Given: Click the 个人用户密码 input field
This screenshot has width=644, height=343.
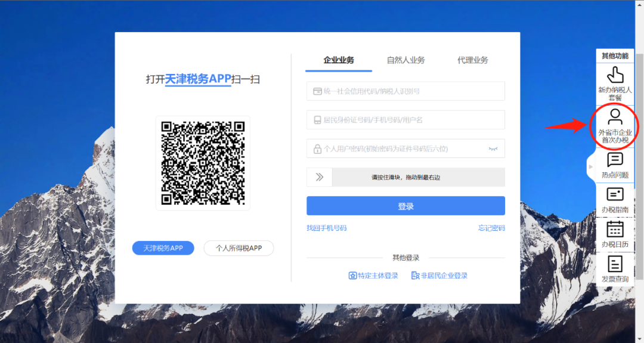Looking at the screenshot, I should pos(406,149).
